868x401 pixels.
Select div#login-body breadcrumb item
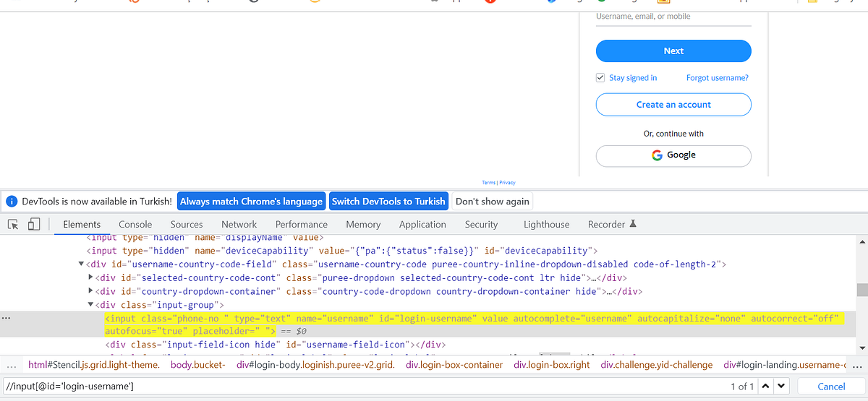(315, 366)
